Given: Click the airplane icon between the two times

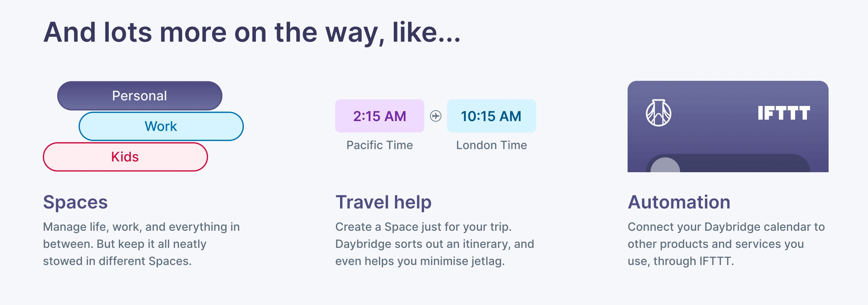Looking at the screenshot, I should tap(435, 116).
